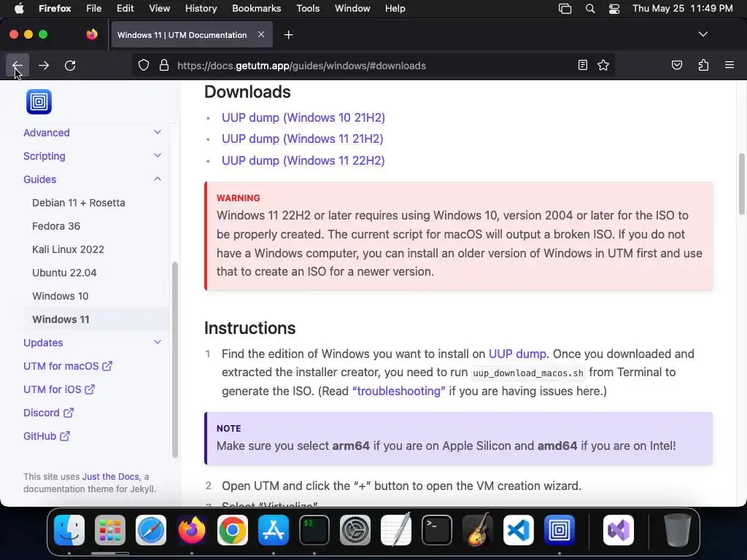Image resolution: width=747 pixels, height=560 pixels.
Task: Save page to Pocket icon
Action: [676, 65]
